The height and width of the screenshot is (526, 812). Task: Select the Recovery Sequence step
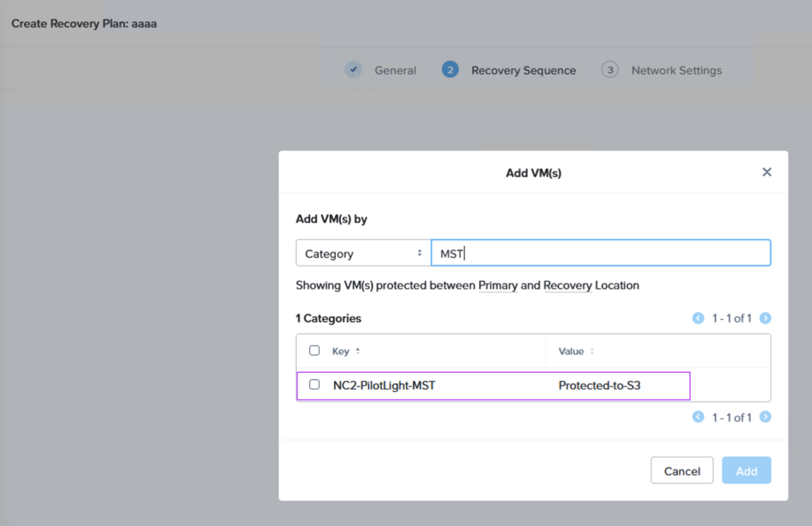click(x=523, y=71)
